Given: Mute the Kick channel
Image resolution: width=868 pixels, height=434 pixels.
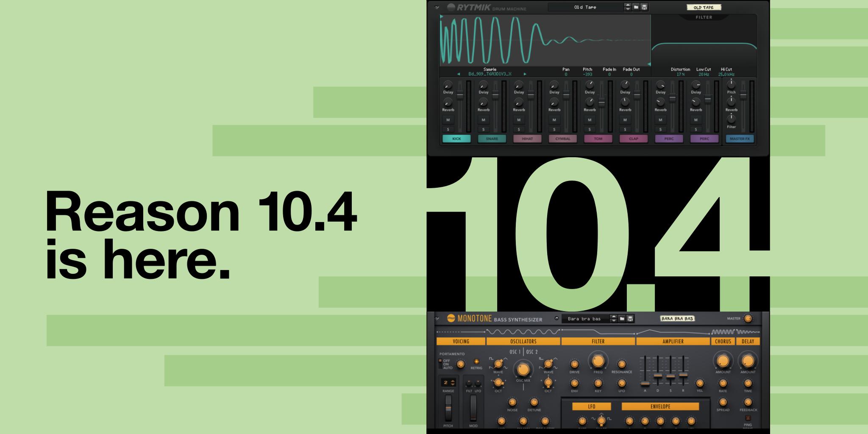Looking at the screenshot, I should click(448, 120).
